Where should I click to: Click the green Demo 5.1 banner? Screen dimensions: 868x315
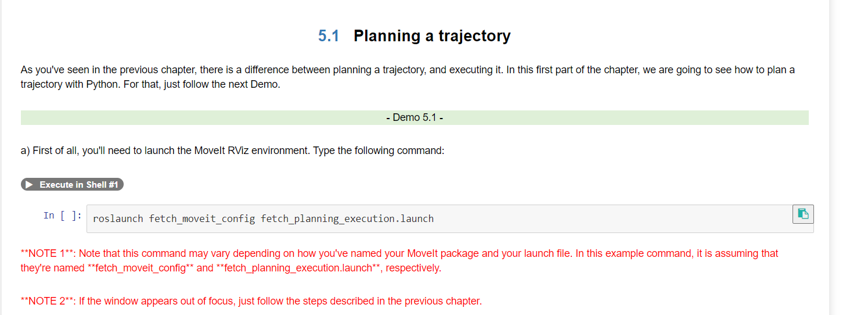(415, 118)
